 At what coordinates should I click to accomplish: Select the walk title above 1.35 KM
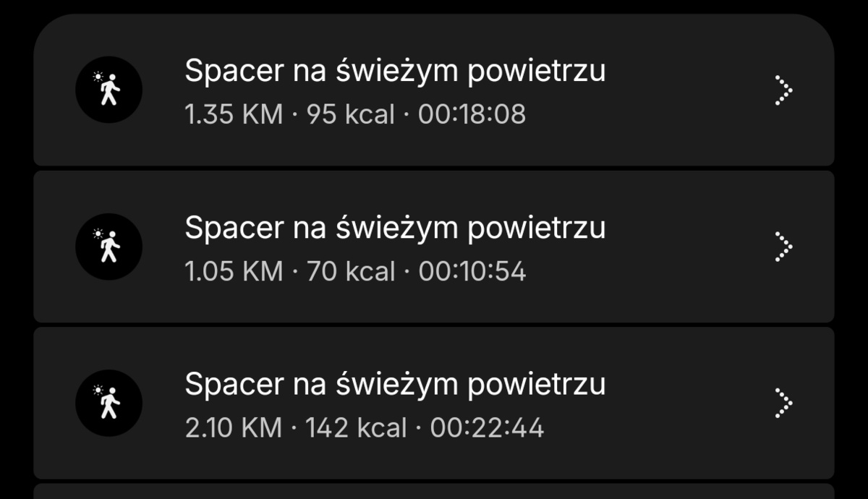395,72
